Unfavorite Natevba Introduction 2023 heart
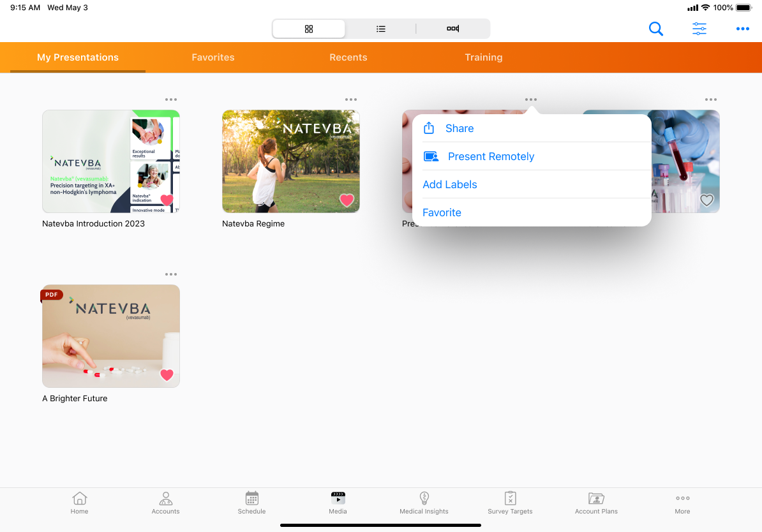 [x=167, y=200]
